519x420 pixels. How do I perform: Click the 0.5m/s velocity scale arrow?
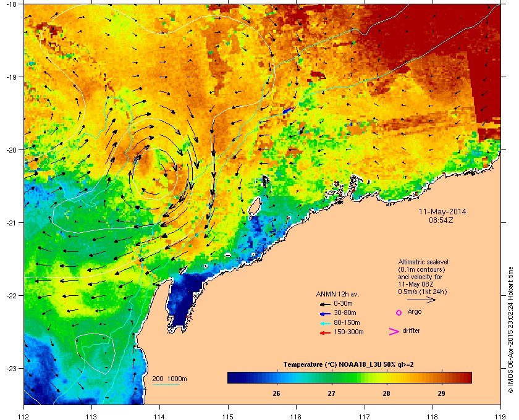[421, 300]
